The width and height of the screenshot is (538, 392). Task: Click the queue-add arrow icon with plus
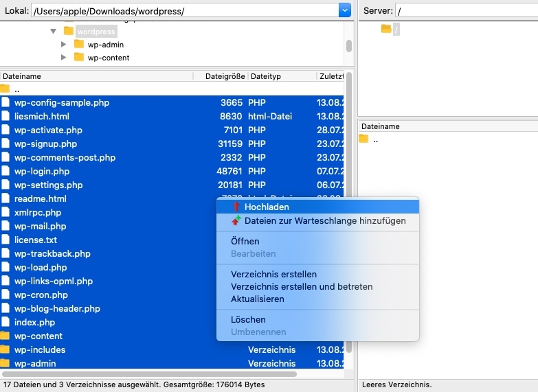(x=236, y=220)
